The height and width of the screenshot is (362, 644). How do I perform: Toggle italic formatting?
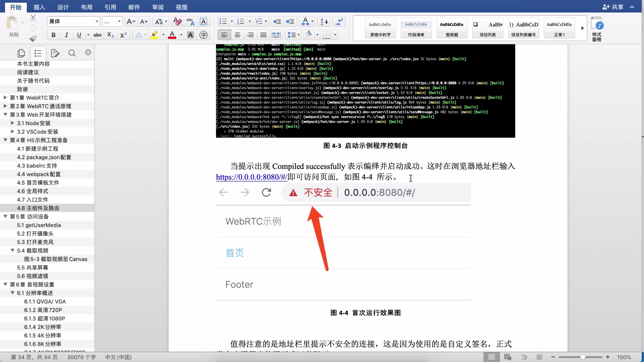coord(66,35)
